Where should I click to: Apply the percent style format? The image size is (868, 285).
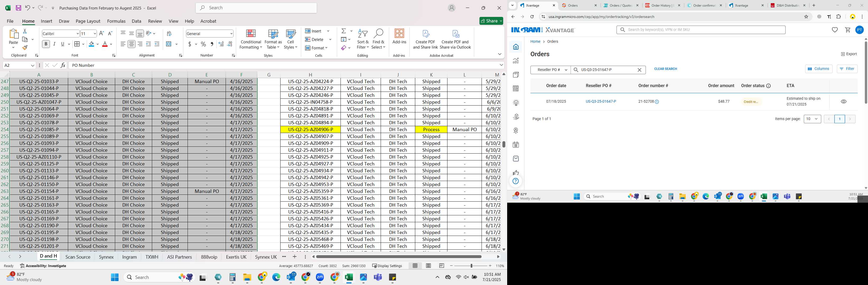(203, 44)
